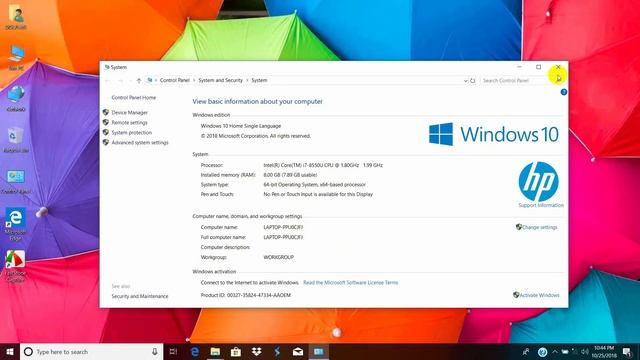The width and height of the screenshot is (640, 360).
Task: Click the HP logo
Action: pyautogui.click(x=538, y=182)
